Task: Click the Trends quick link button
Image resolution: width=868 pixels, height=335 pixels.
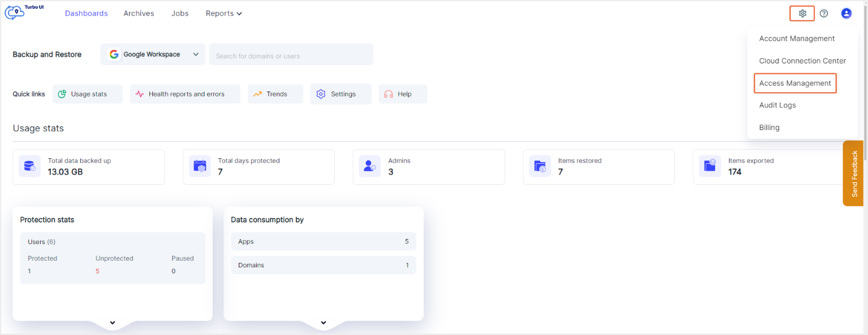Action: click(x=276, y=94)
